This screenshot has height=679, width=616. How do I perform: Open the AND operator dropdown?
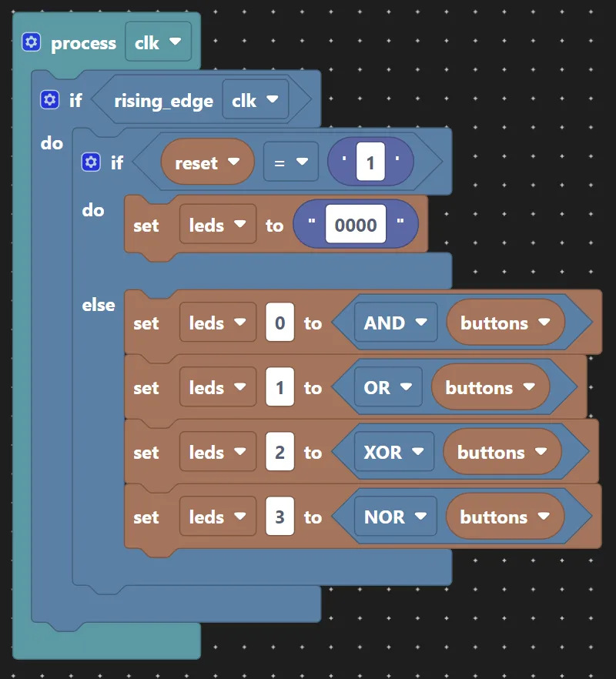pos(395,323)
